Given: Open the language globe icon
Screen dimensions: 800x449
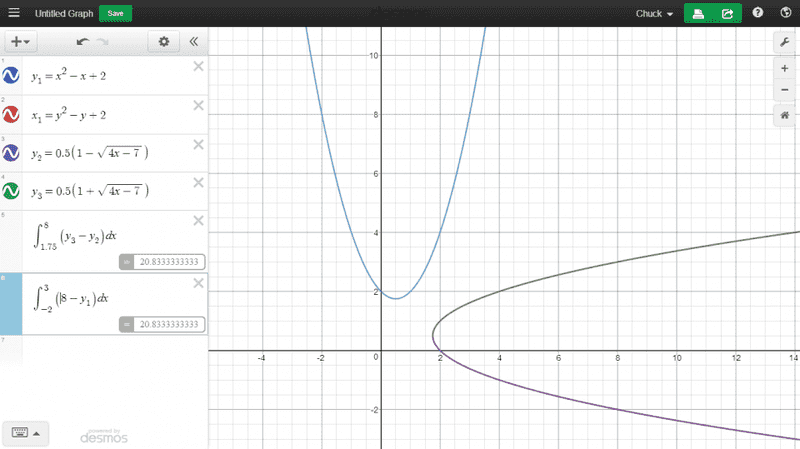Looking at the screenshot, I should click(784, 14).
